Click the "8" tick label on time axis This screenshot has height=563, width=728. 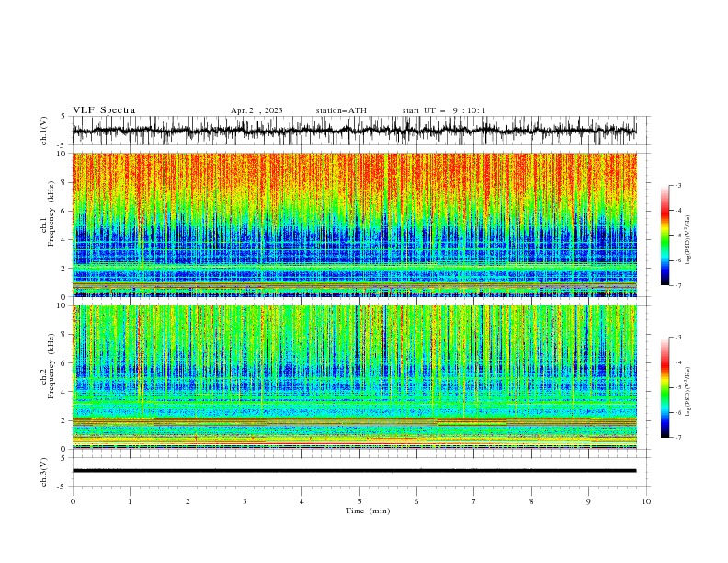pyautogui.click(x=531, y=501)
